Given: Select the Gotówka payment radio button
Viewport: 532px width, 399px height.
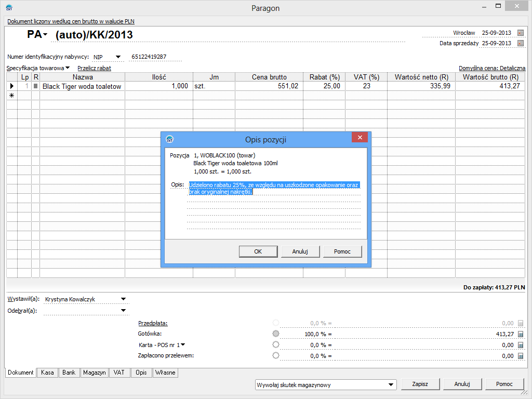Looking at the screenshot, I should 276,334.
